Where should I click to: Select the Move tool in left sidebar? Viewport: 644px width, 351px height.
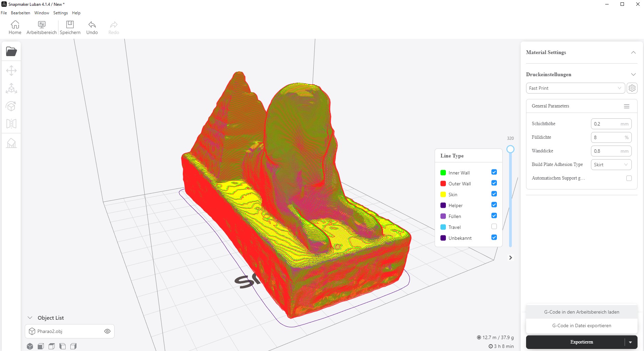pos(11,71)
